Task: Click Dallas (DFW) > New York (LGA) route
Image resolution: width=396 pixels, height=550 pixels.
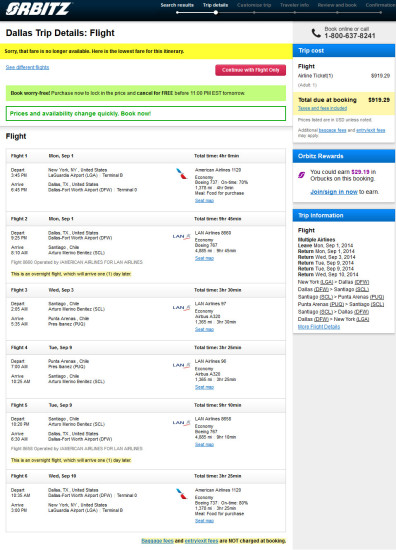Action: [x=333, y=319]
